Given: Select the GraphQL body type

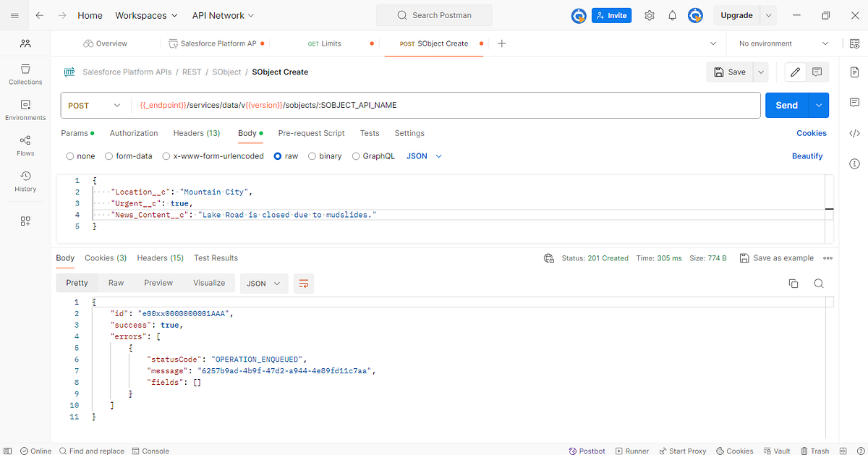Looking at the screenshot, I should (x=373, y=156).
